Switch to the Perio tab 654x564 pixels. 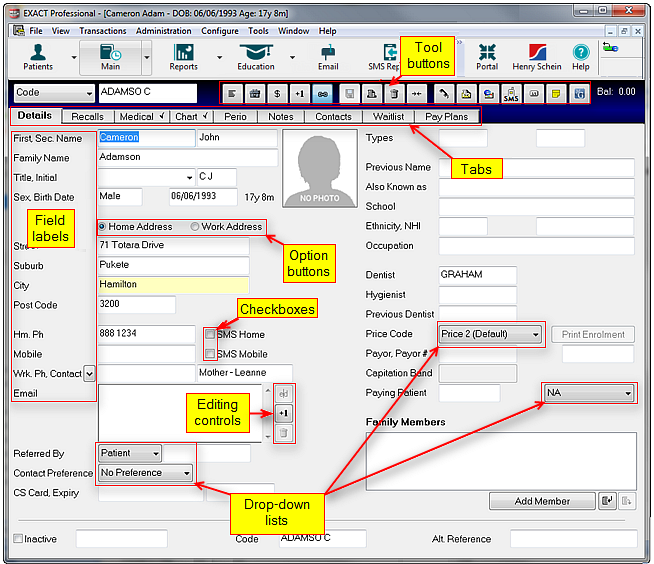[x=235, y=117]
